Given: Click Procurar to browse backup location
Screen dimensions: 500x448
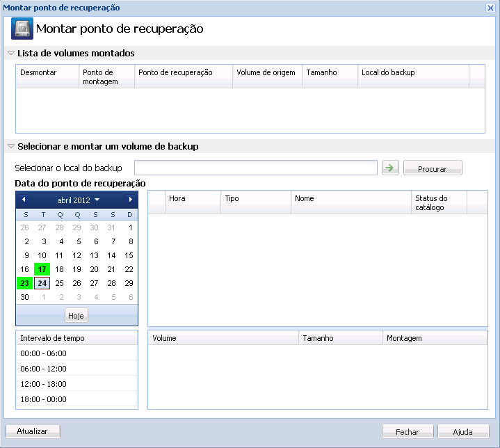Looking at the screenshot, I should coord(433,168).
